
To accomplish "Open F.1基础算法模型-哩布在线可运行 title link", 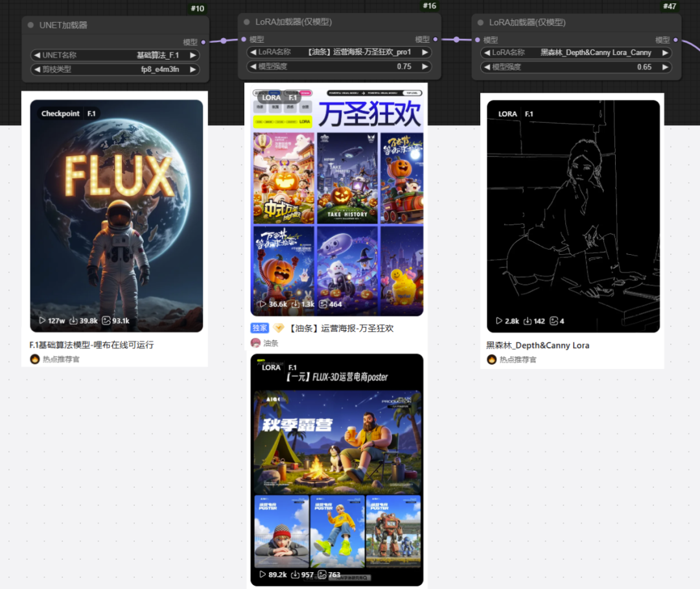I will tap(91, 345).
